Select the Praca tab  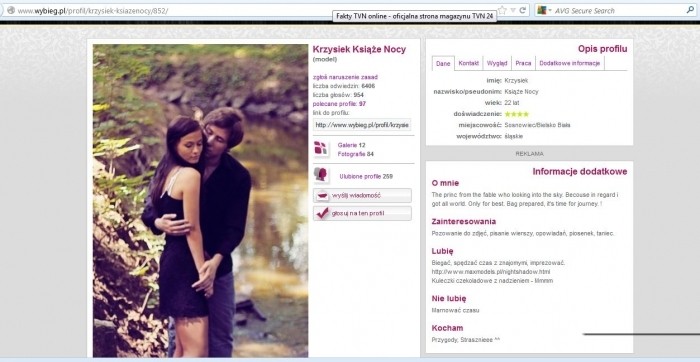click(x=523, y=63)
